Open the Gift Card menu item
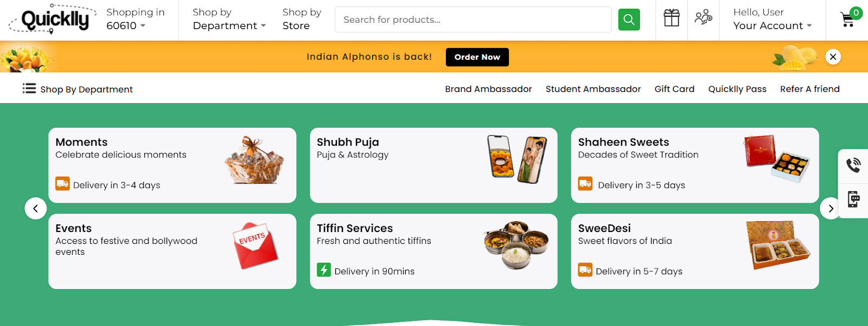 [674, 89]
